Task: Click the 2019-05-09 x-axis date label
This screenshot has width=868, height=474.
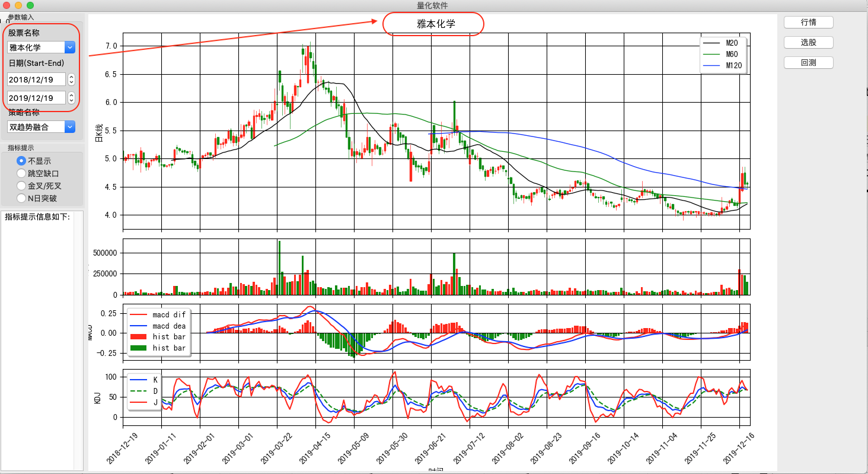Action: [x=353, y=447]
